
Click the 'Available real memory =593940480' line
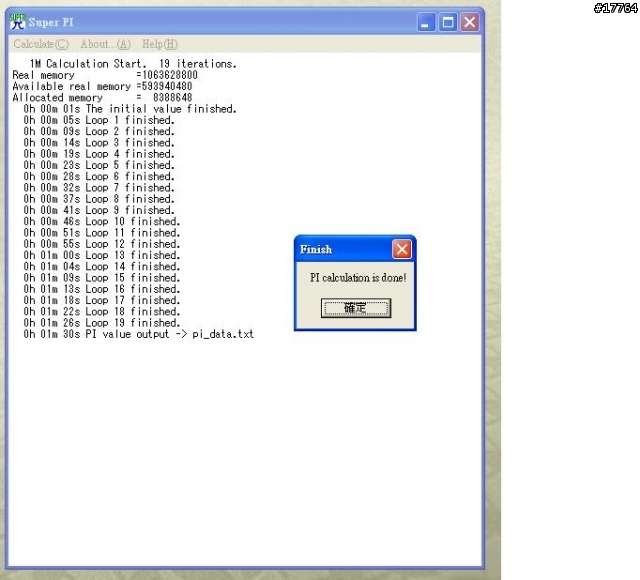(x=102, y=87)
